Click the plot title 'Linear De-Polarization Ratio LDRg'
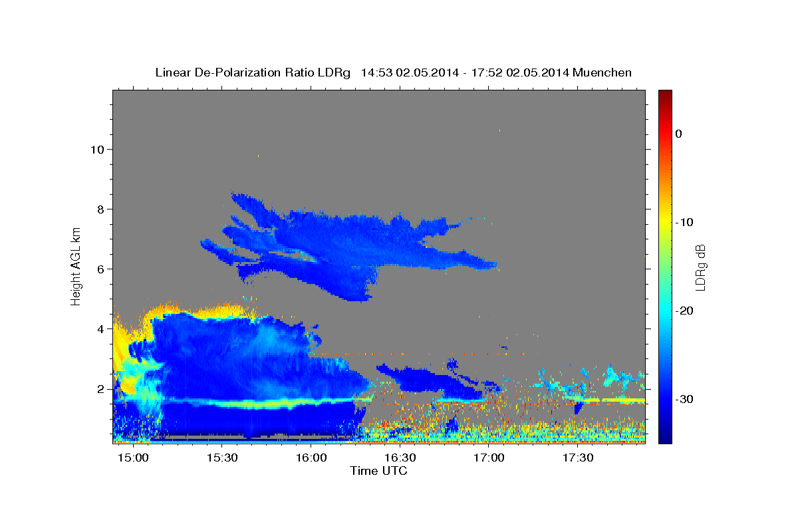Screen dimensions: 798x532 point(252,72)
